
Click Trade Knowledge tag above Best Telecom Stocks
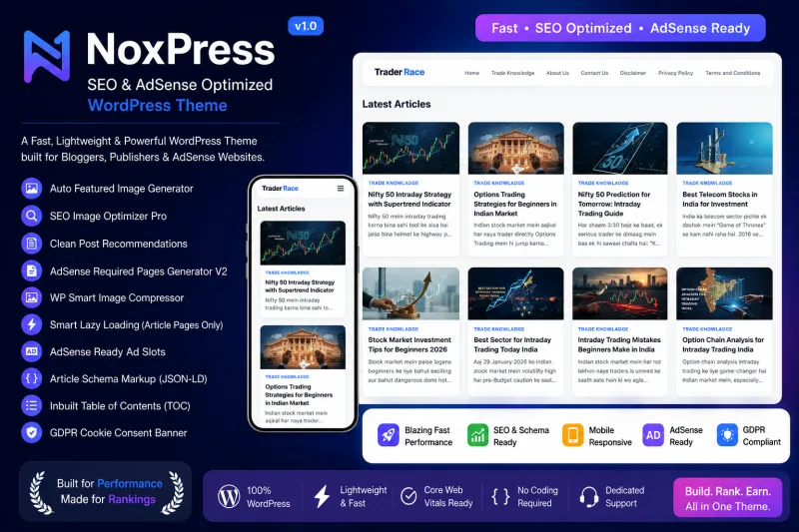[707, 183]
